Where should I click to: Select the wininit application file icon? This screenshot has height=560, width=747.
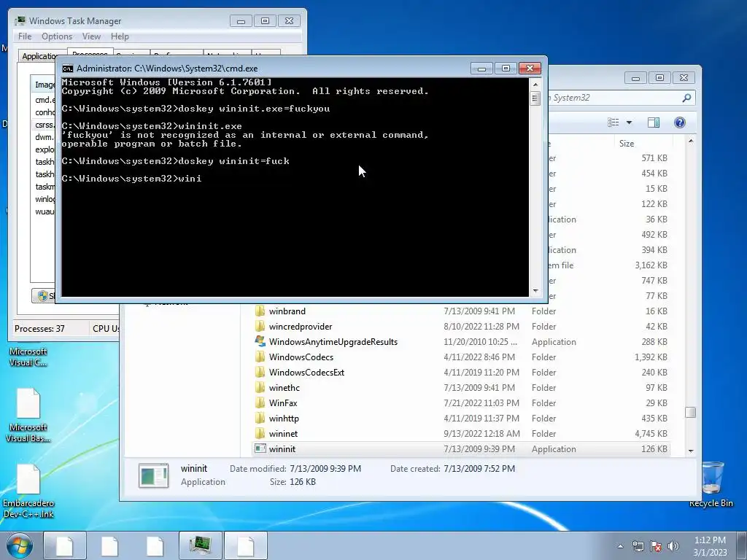click(x=260, y=448)
